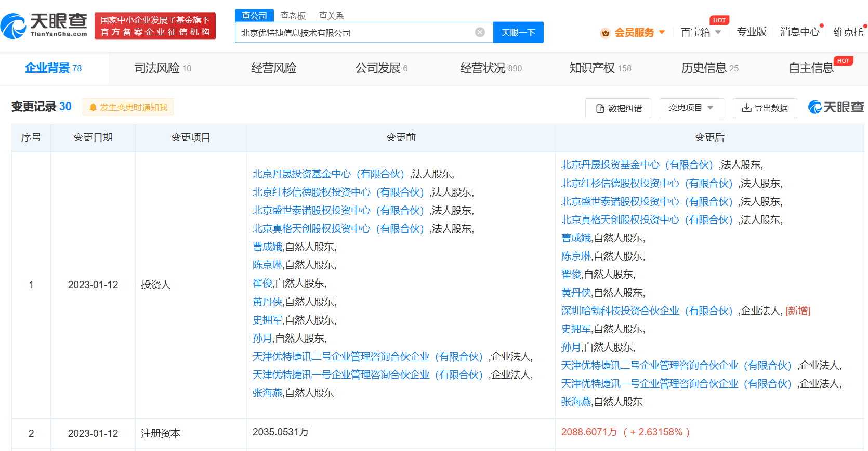Image resolution: width=868 pixels, height=451 pixels.
Task: Open the 会员服务 dropdown menu
Action: click(640, 32)
